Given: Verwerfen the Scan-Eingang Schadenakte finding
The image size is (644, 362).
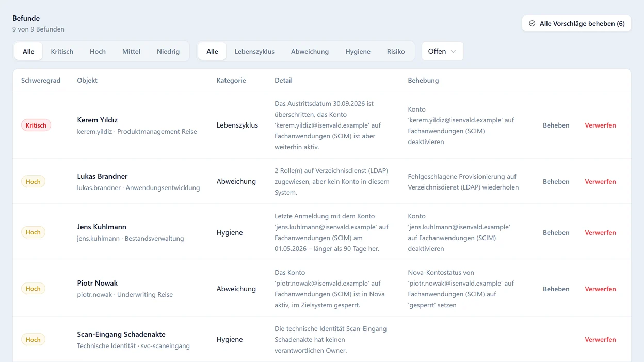Looking at the screenshot, I should point(600,339).
